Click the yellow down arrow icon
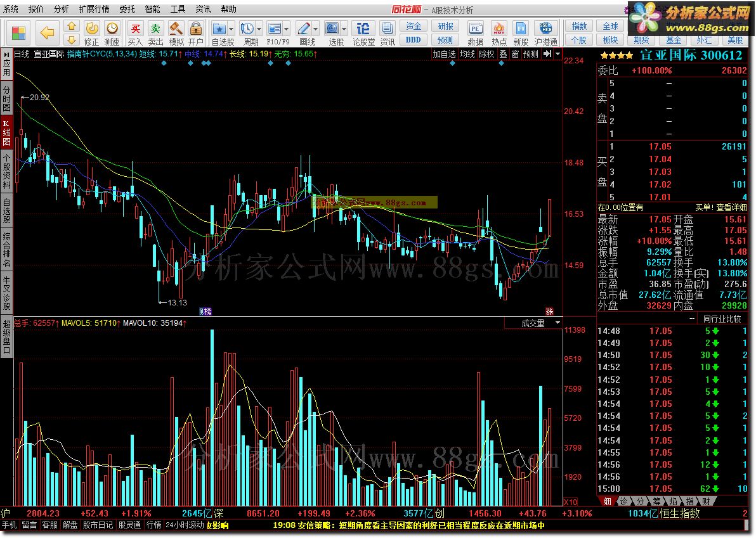Viewport: 756px width, 538px height. [x=72, y=40]
